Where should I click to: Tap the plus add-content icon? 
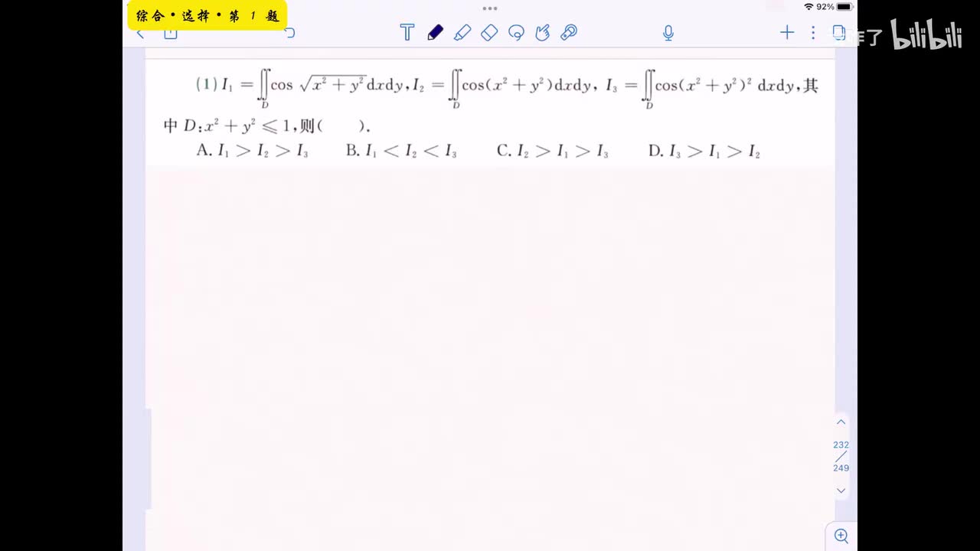[787, 32]
